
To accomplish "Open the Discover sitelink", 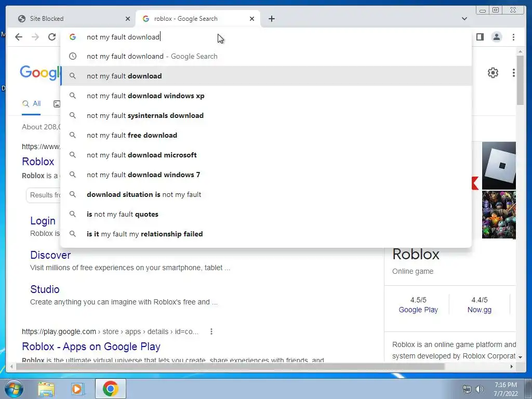I will 50,255.
